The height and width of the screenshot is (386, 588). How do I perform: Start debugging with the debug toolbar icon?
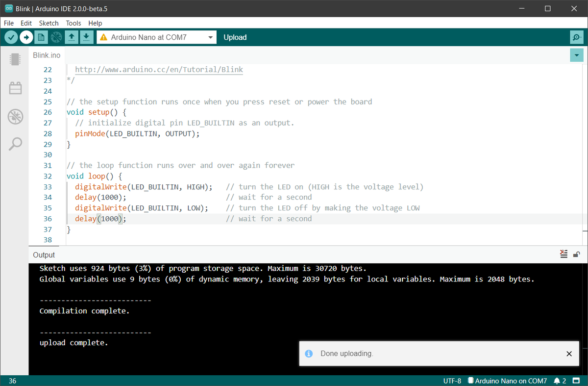tap(56, 37)
